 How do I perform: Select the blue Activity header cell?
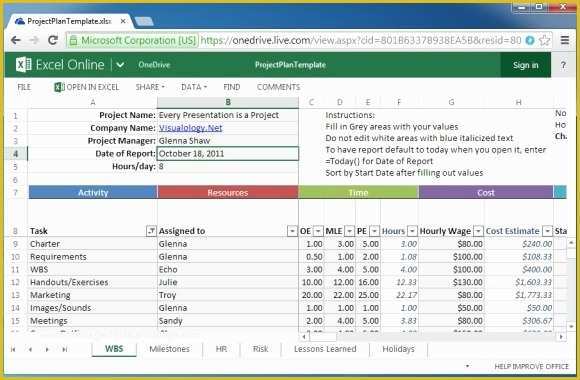93,192
